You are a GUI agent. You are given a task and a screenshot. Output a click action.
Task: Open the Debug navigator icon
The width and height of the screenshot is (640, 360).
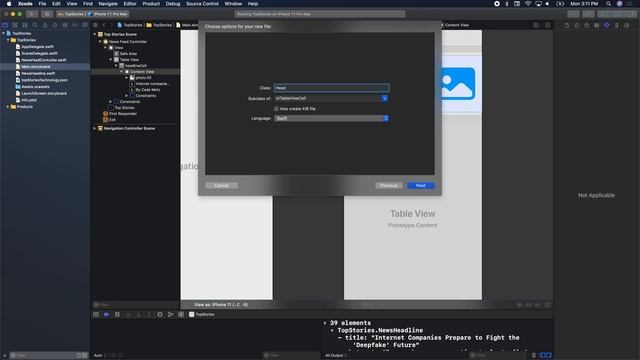[x=65, y=25]
